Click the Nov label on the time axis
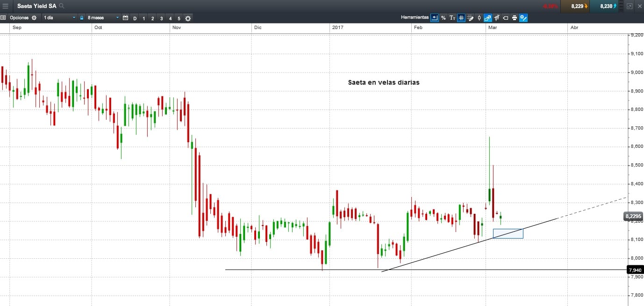This screenshot has height=306, width=644. click(x=177, y=28)
